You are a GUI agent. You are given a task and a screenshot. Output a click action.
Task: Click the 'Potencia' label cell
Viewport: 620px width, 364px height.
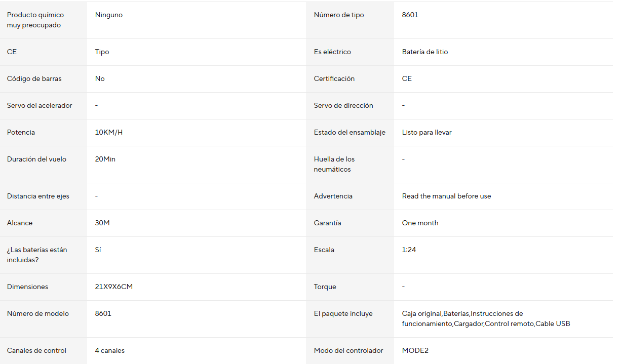pyautogui.click(x=21, y=133)
